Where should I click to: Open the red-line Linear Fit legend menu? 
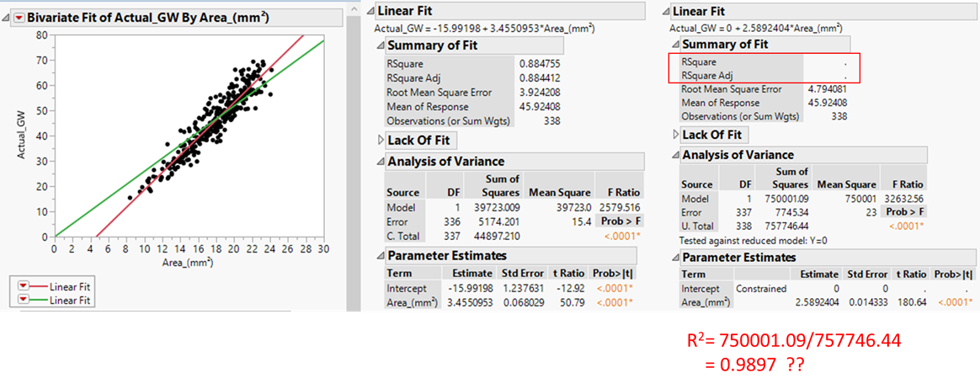(24, 285)
